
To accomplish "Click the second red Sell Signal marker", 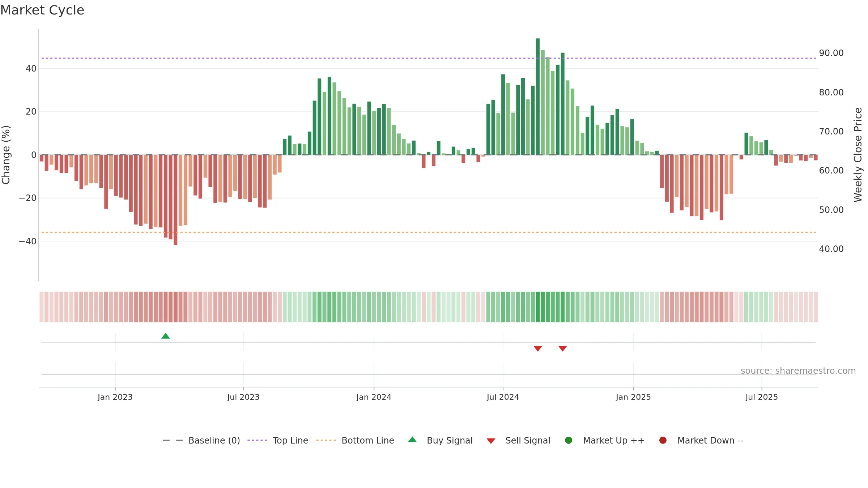I will (x=562, y=348).
